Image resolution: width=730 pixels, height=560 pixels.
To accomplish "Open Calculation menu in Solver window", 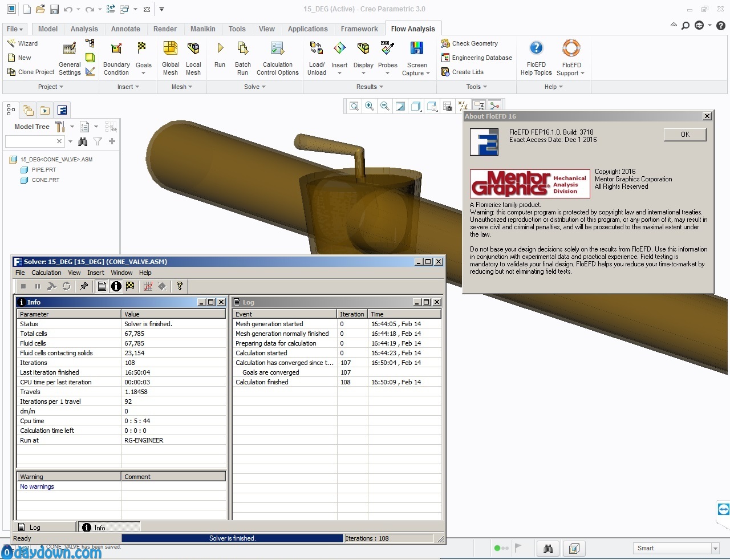I will pyautogui.click(x=46, y=273).
